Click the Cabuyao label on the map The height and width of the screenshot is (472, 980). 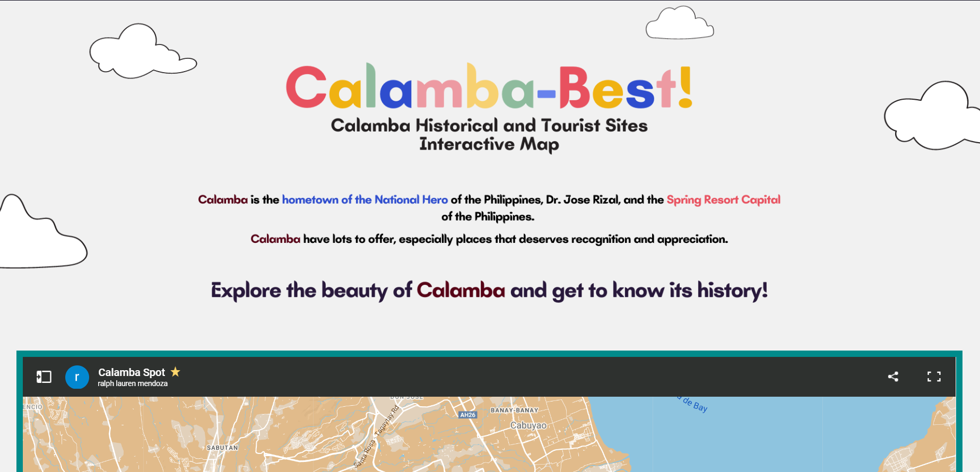[528, 425]
